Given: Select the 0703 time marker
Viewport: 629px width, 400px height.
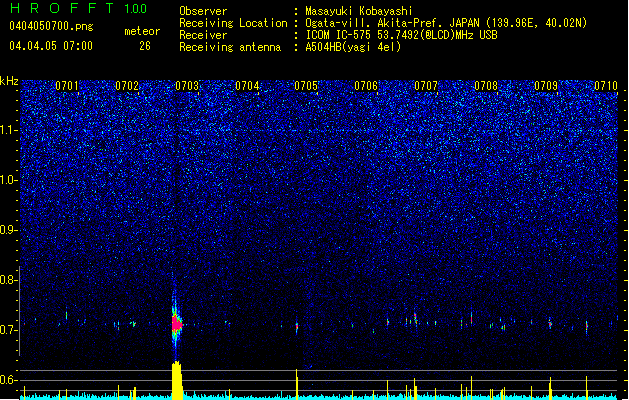Looking at the screenshot, I should [187, 86].
